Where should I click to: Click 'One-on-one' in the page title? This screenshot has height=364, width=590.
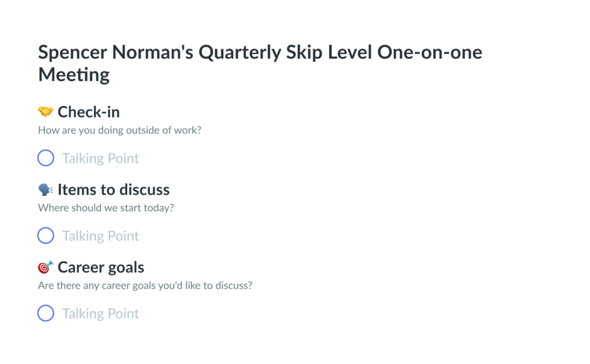430,52
